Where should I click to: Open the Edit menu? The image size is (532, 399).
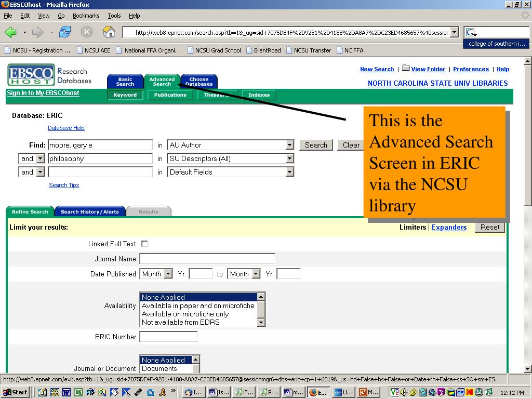pos(25,16)
